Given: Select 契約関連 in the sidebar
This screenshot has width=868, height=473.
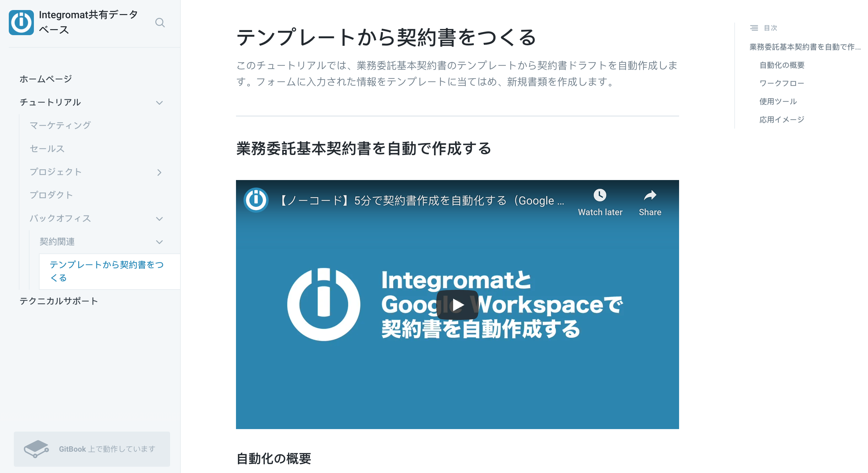Looking at the screenshot, I should [x=57, y=242].
